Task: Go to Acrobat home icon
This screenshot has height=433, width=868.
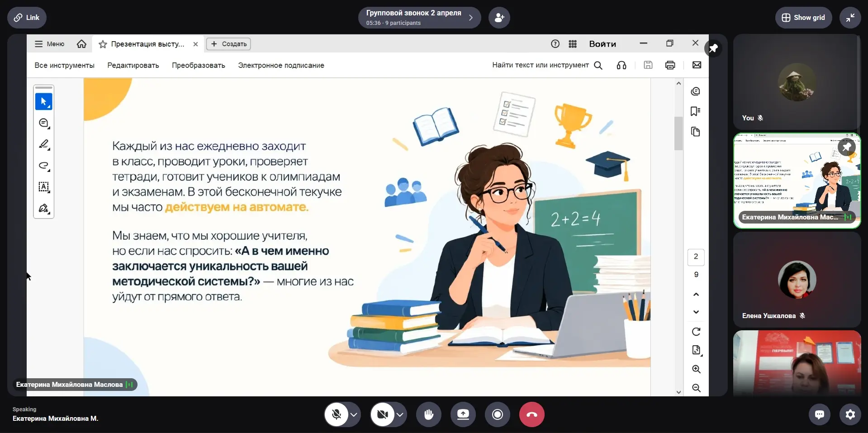Action: point(81,44)
